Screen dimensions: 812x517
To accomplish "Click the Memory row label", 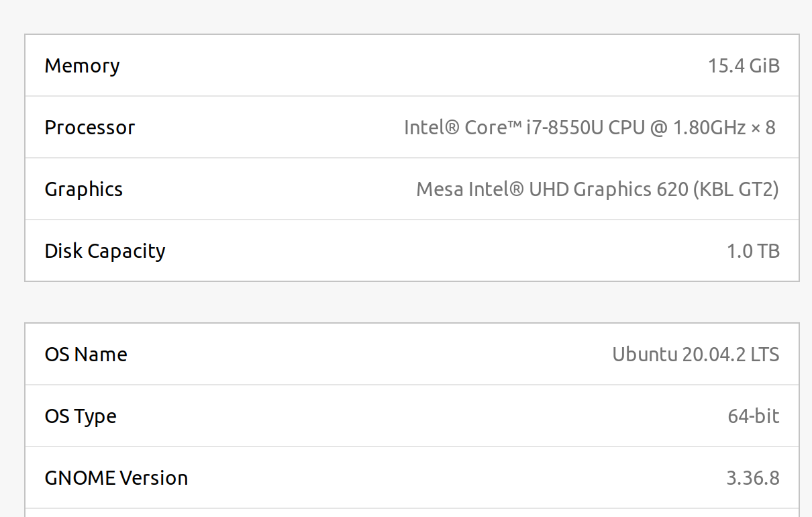I will point(82,66).
